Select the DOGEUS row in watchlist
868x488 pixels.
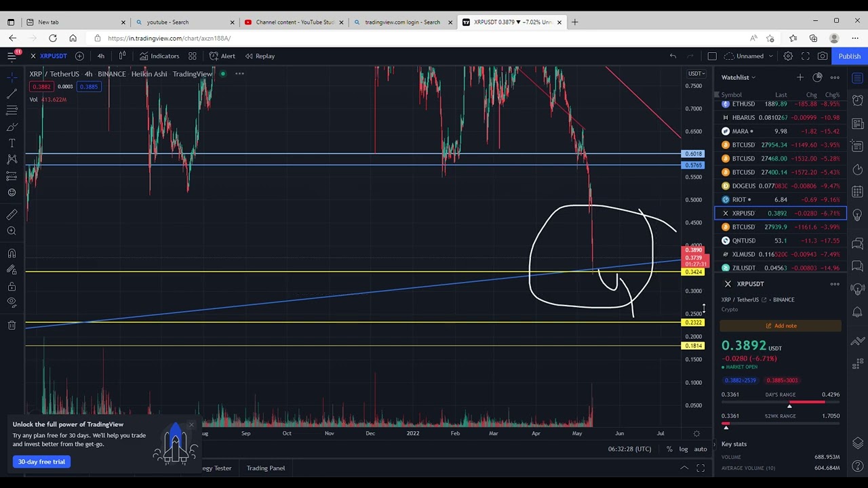pyautogui.click(x=781, y=186)
